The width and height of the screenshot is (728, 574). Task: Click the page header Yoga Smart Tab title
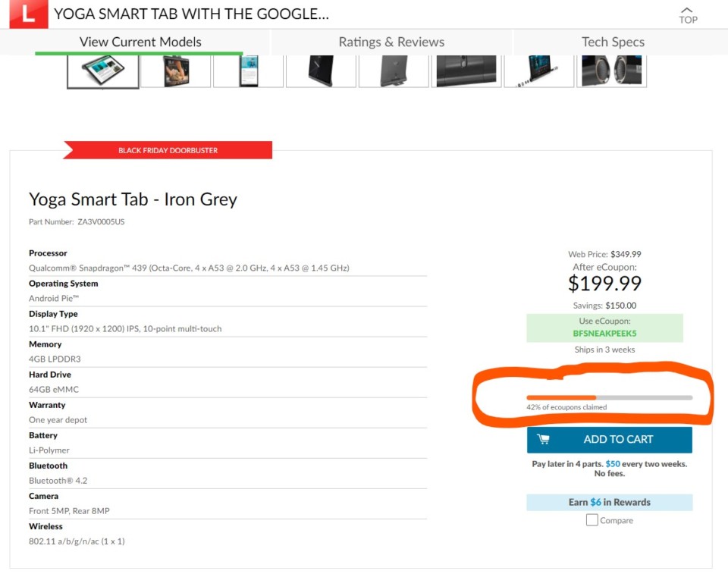tap(191, 14)
